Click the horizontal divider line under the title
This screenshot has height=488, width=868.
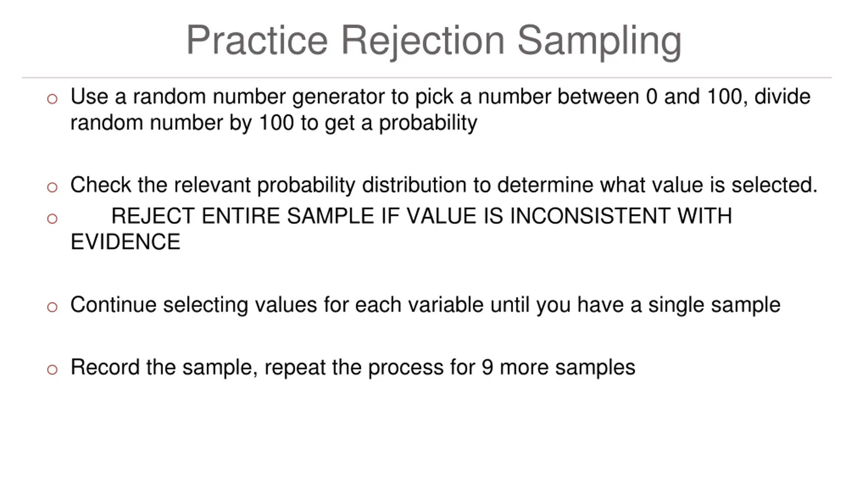pyautogui.click(x=427, y=78)
